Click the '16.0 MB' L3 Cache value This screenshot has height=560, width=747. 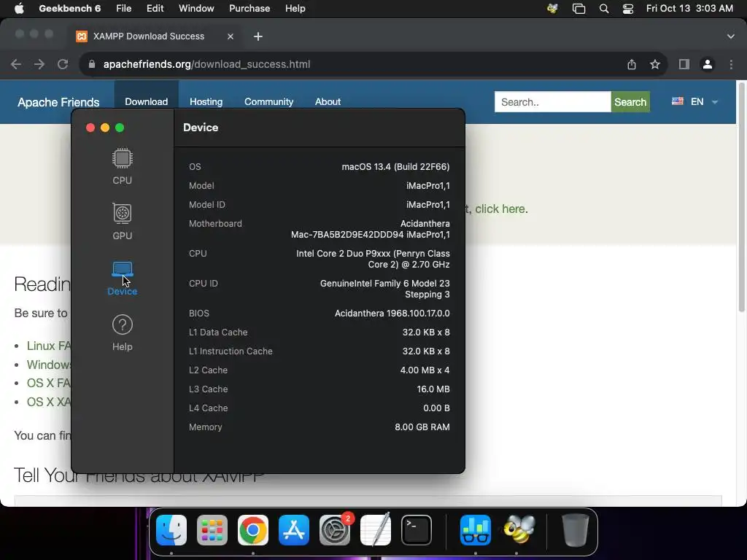pos(433,389)
